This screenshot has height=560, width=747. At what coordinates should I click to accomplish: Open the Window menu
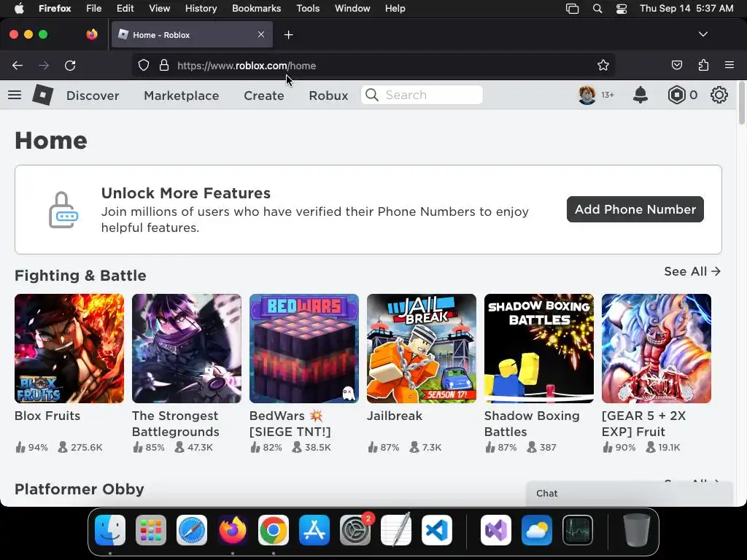352,9
